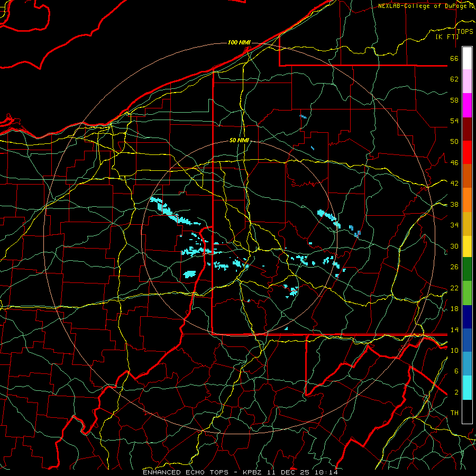Screen dimensions: 476x476
Task: Click the cyan swatch in the legend
Action: click(467, 388)
